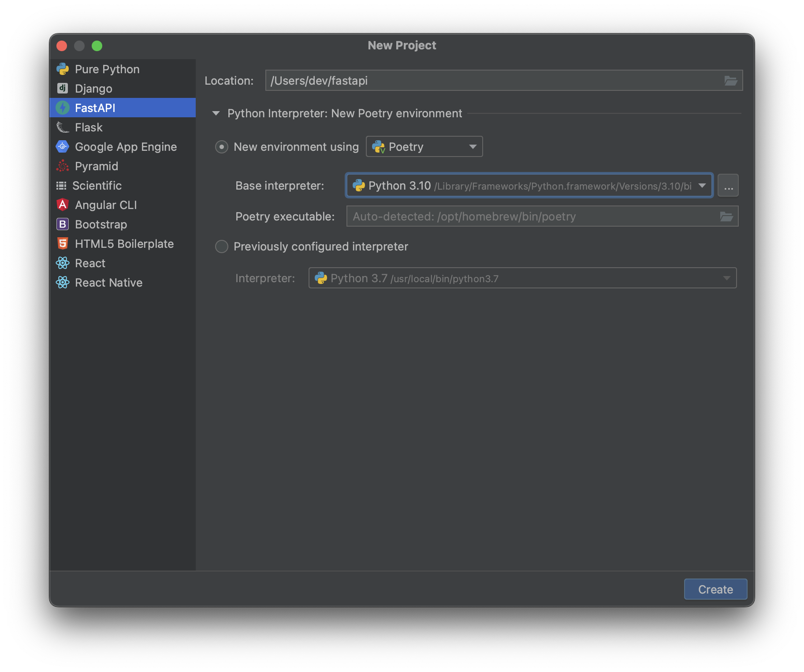Choose Bootstrap project type
Viewport: 804px width, 672px height.
click(123, 224)
